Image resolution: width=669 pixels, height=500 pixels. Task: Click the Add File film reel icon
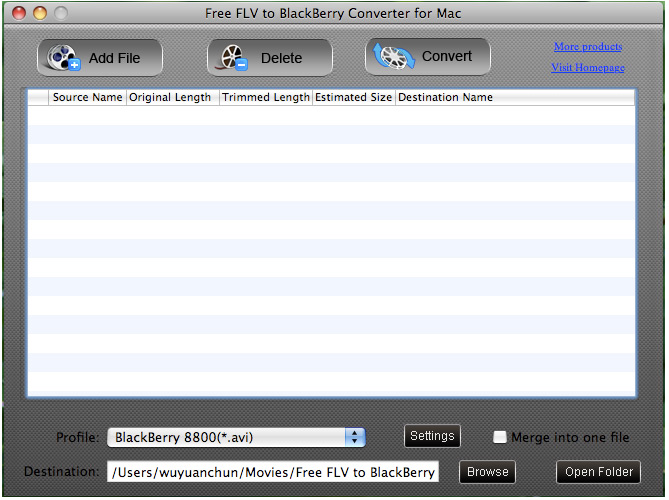(63, 58)
